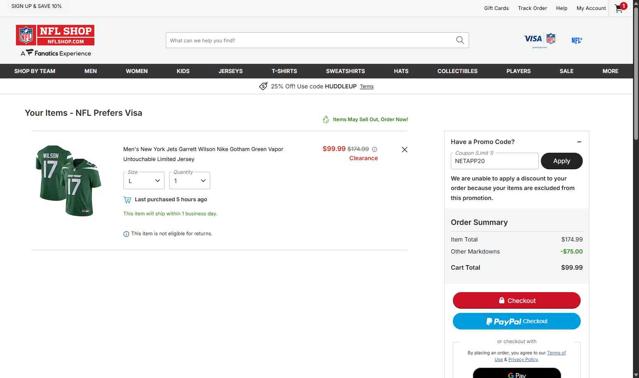
Task: Open the Sweatshirts menu
Action: pyautogui.click(x=346, y=71)
